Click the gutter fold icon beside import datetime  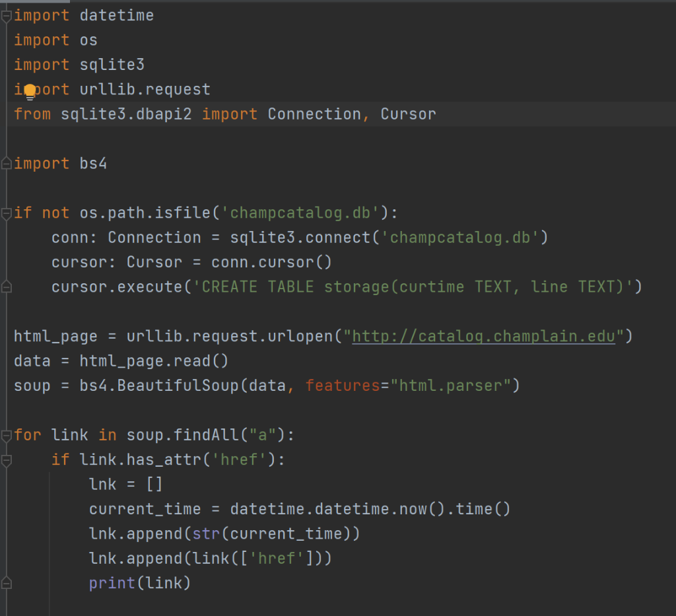tap(5, 15)
